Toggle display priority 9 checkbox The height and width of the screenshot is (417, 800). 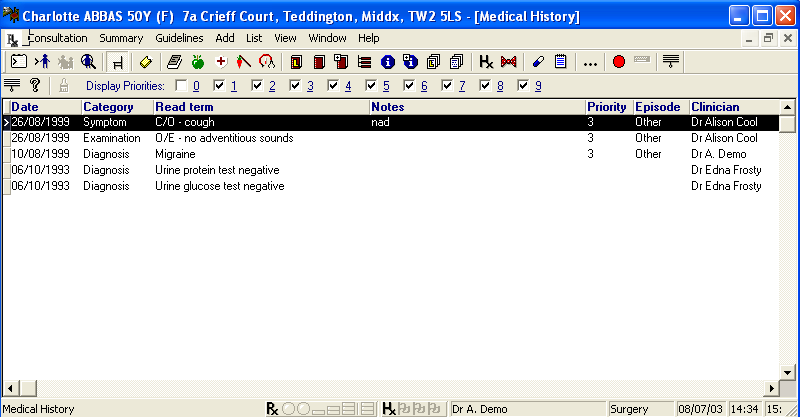[x=523, y=86]
